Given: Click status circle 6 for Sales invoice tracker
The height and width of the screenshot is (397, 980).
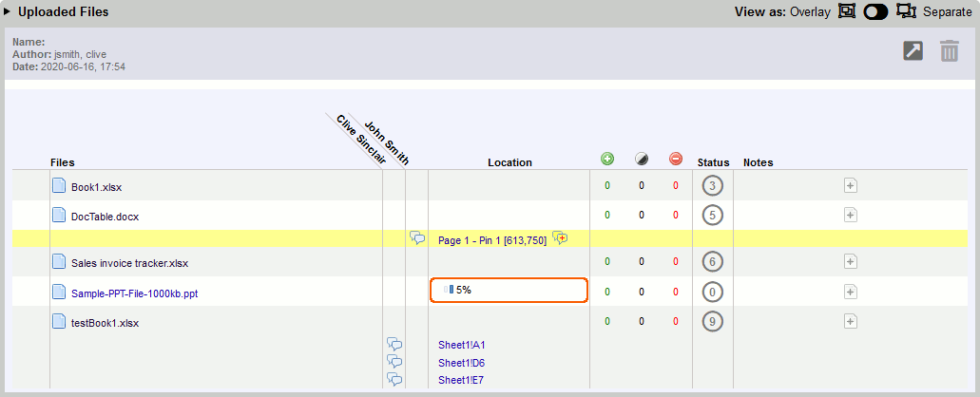Looking at the screenshot, I should pos(712,261).
